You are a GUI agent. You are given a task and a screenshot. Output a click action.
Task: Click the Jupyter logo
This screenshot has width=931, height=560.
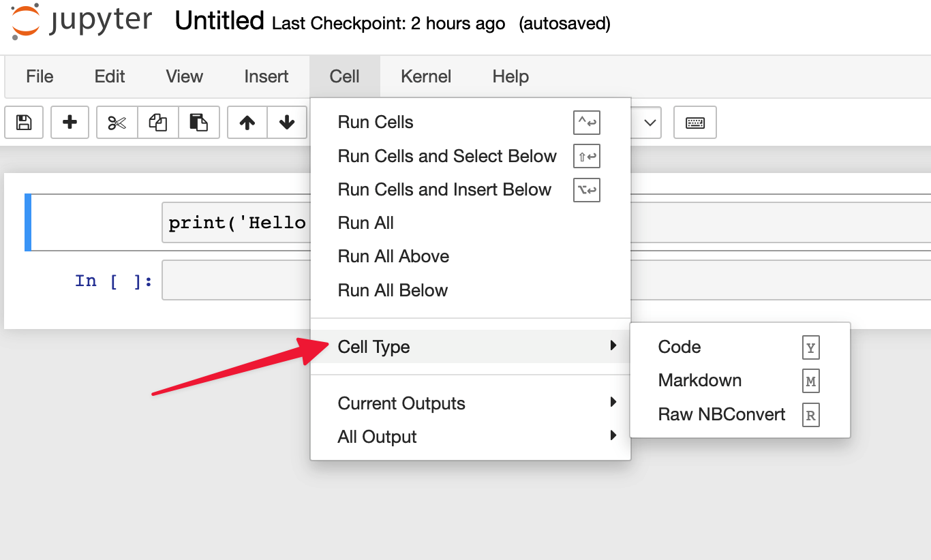82,22
